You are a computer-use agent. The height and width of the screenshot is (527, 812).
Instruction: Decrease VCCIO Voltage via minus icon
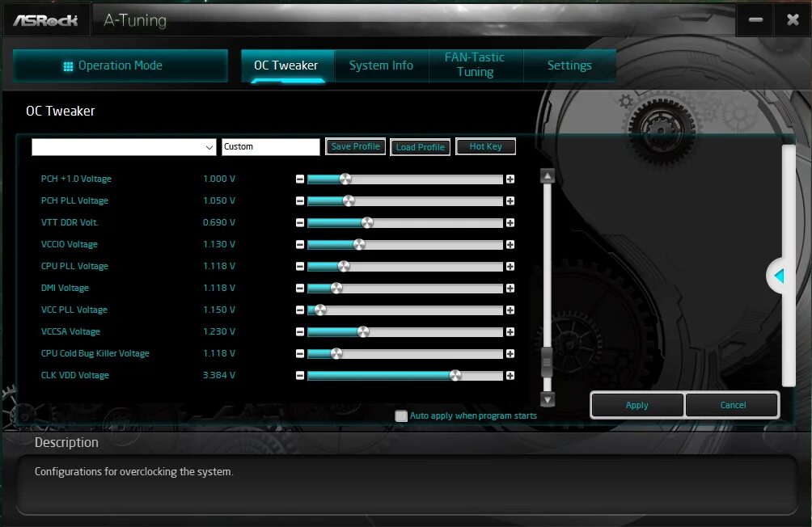click(300, 244)
